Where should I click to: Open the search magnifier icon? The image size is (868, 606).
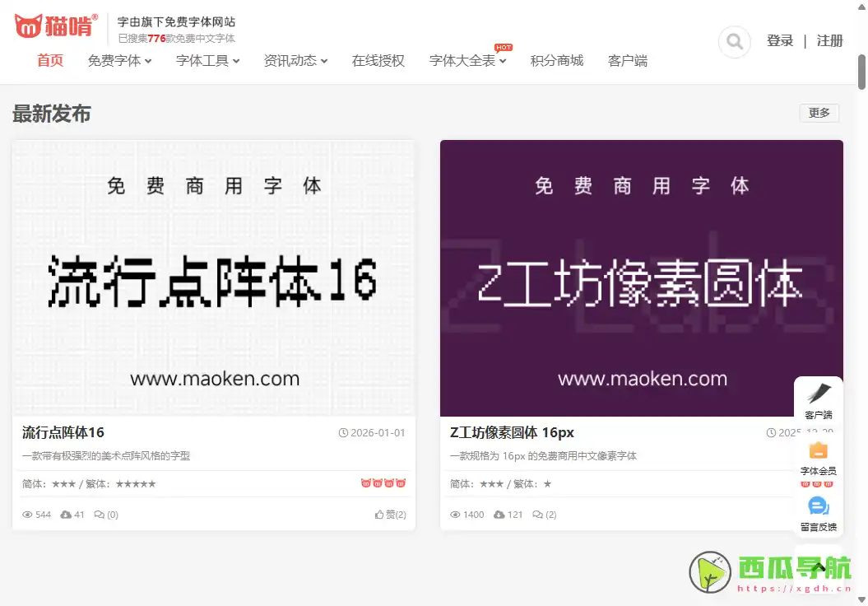pyautogui.click(x=733, y=42)
